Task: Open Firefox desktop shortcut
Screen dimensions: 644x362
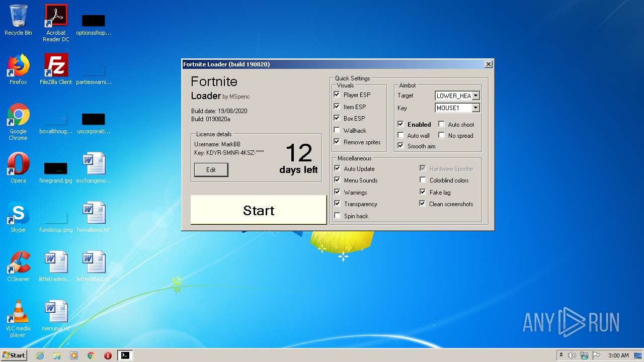Action: (18, 69)
